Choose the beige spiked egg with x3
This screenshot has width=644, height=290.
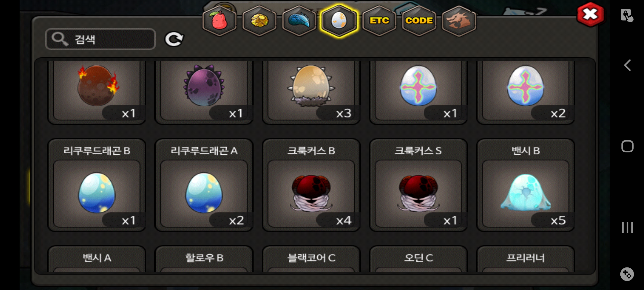tap(311, 91)
